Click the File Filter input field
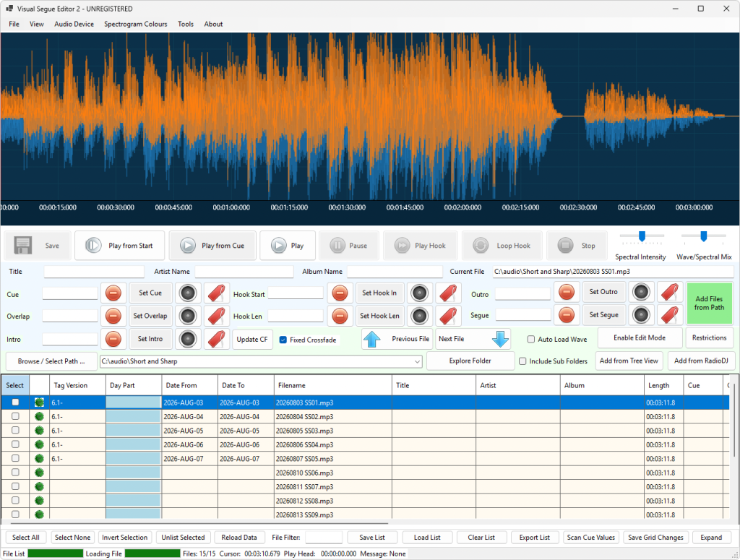Viewport: 740px width, 560px height. [x=324, y=538]
